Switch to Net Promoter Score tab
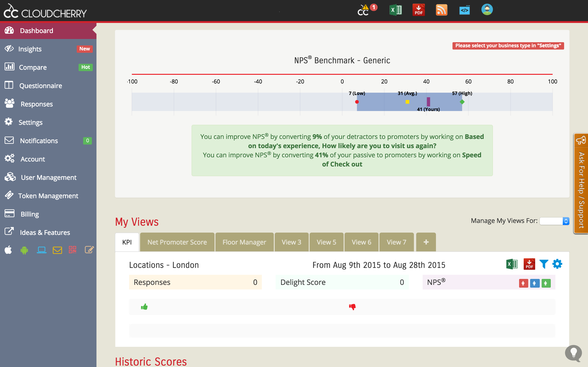 click(177, 242)
